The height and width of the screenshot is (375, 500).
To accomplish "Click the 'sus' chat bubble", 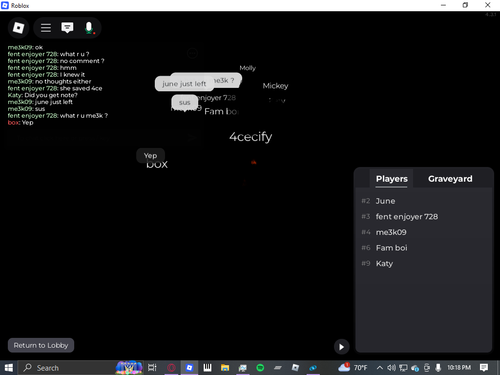I will point(184,102).
